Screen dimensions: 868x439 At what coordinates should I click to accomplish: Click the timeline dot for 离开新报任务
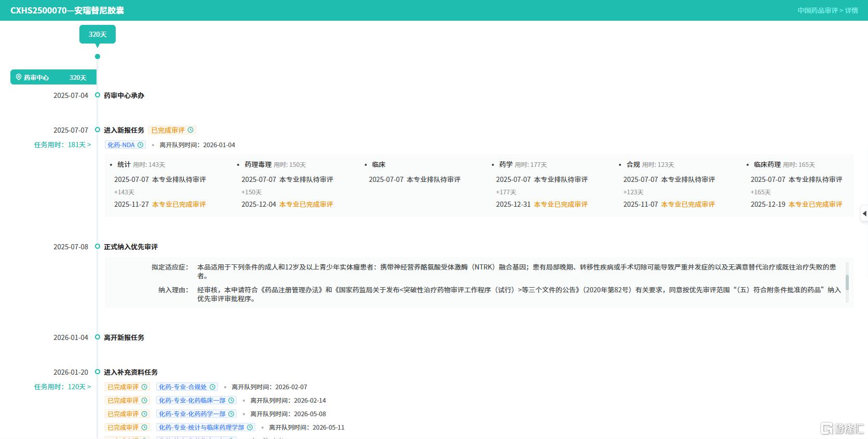click(97, 337)
